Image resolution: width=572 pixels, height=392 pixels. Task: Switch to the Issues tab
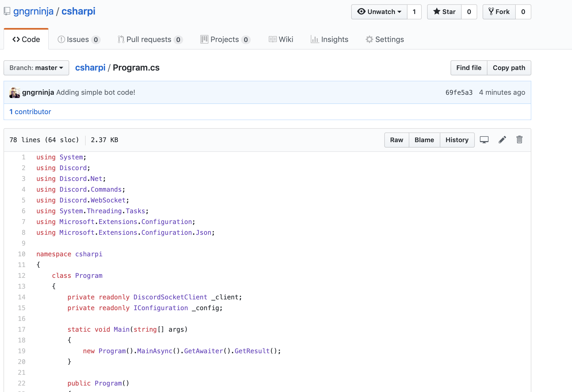click(79, 40)
